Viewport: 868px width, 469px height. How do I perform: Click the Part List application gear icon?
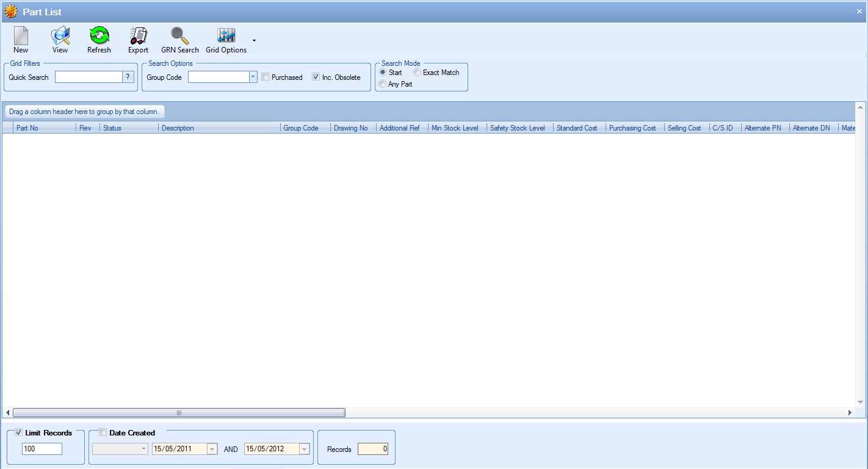tap(10, 12)
